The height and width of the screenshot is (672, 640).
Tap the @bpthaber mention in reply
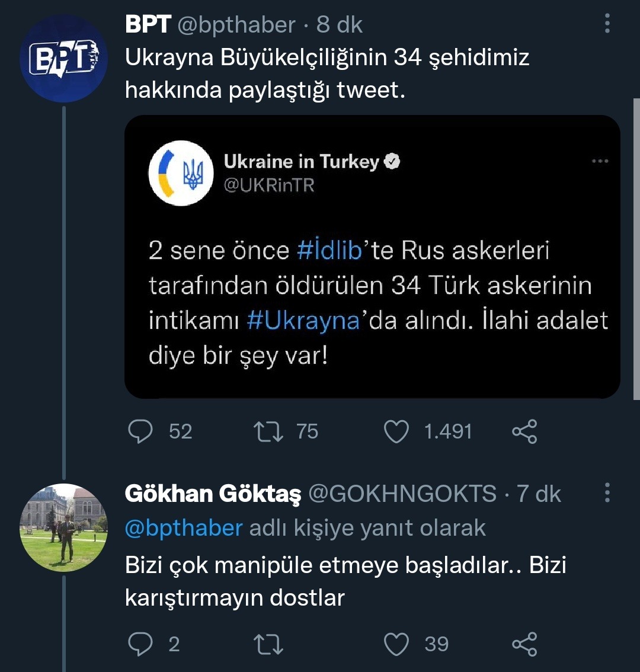pyautogui.click(x=184, y=527)
